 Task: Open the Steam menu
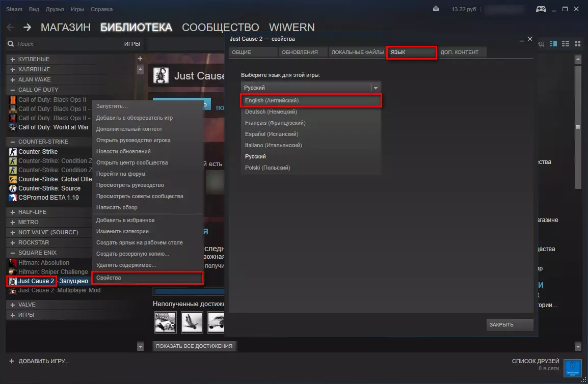[x=14, y=9]
